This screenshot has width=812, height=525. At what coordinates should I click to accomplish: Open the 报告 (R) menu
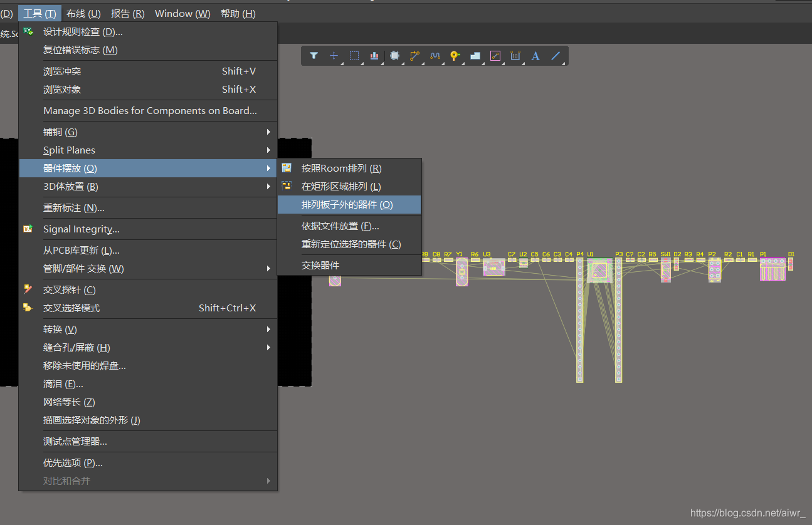tap(128, 13)
